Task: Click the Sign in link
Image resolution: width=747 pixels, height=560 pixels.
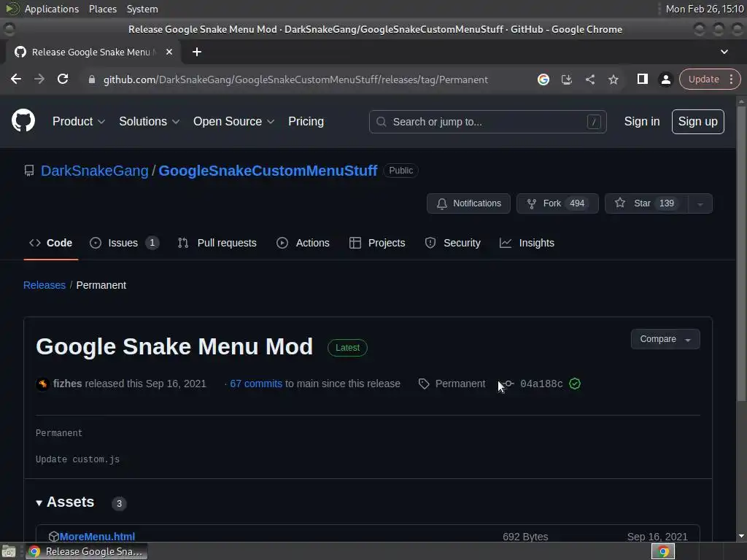Action: pyautogui.click(x=642, y=122)
